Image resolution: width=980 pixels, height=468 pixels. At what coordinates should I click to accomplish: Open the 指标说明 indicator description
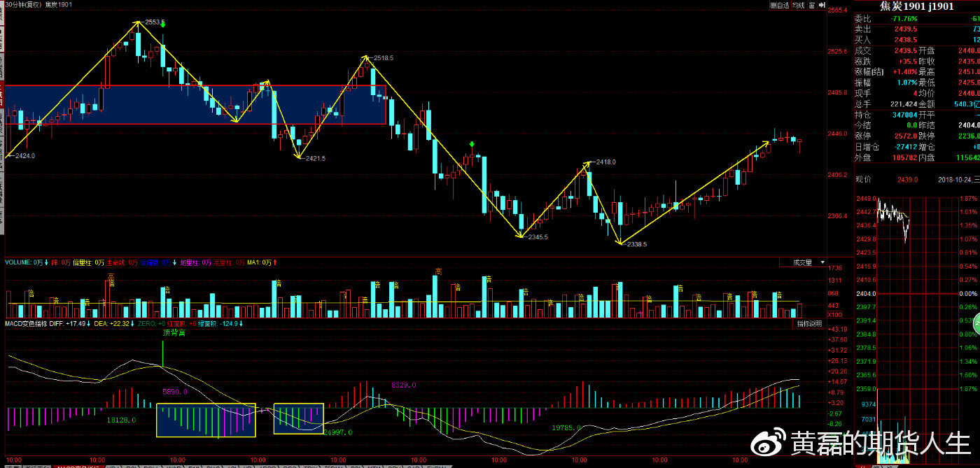(810, 324)
